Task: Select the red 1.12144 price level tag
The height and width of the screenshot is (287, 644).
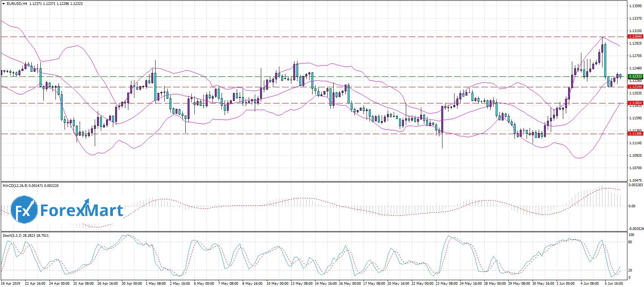Action: click(635, 87)
